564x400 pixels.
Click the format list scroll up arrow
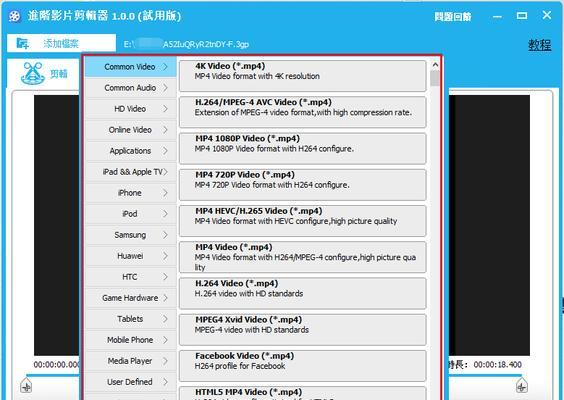pyautogui.click(x=435, y=65)
